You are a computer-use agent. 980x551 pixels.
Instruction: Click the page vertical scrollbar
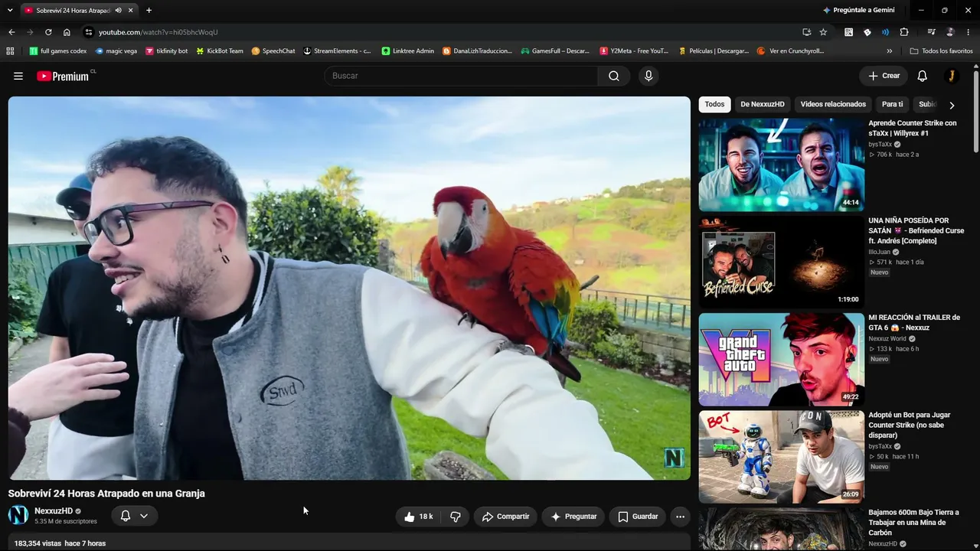(976, 112)
